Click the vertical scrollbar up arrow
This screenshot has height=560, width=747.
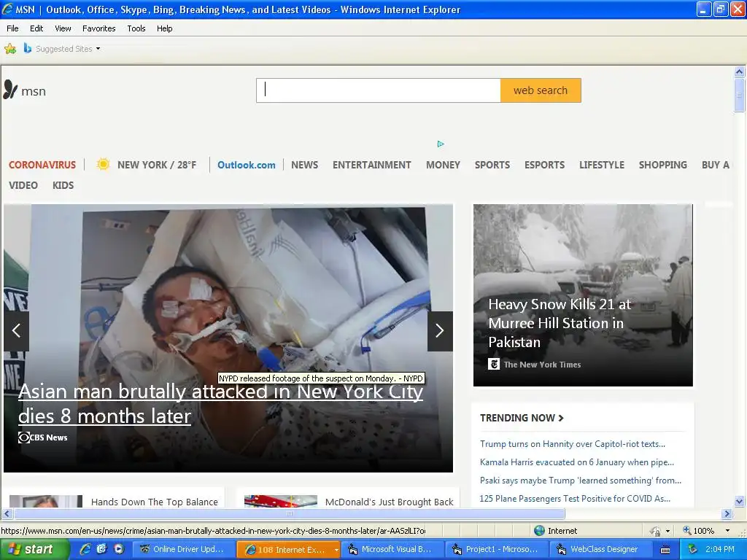(x=740, y=72)
